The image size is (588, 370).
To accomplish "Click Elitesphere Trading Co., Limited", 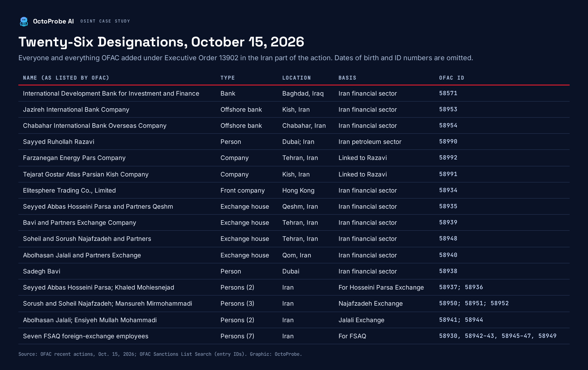I will [69, 190].
